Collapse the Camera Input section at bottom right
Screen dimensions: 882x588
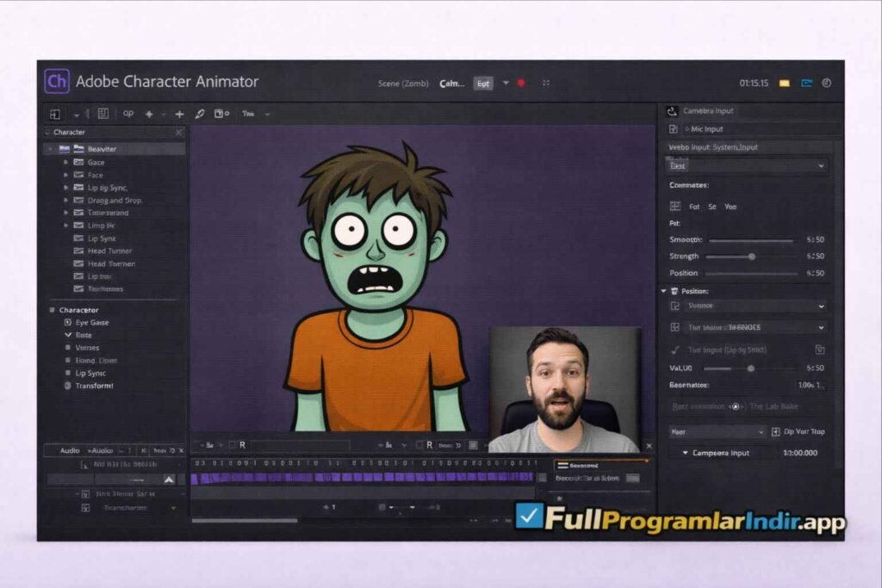685,452
